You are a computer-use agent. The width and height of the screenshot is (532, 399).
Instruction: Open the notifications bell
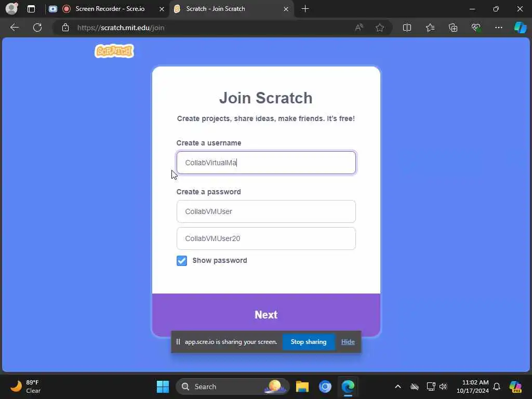point(497,387)
